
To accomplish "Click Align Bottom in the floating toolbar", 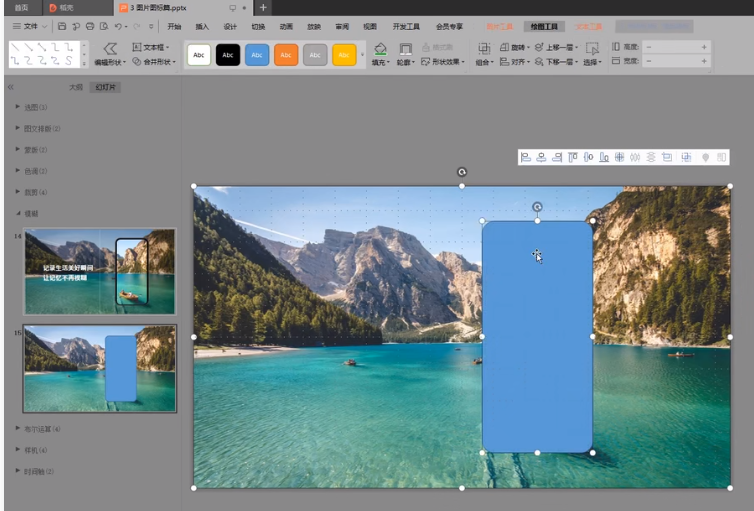I will [604, 157].
